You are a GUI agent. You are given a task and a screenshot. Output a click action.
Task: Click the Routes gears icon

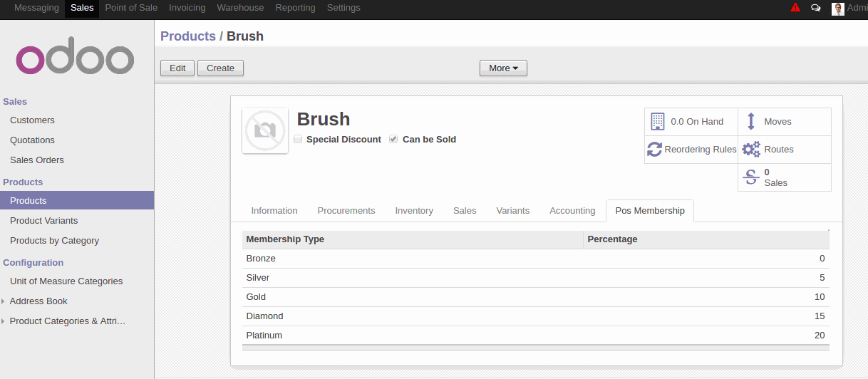pos(751,150)
